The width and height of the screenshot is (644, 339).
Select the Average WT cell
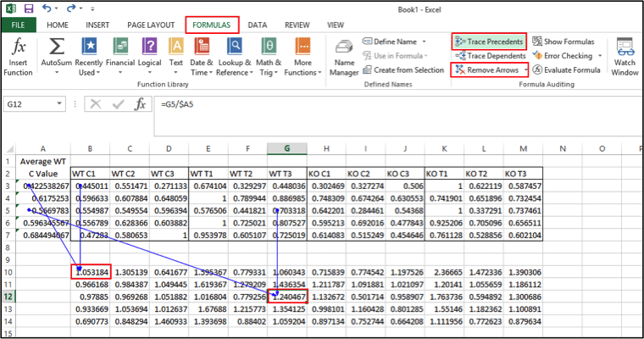point(42,162)
